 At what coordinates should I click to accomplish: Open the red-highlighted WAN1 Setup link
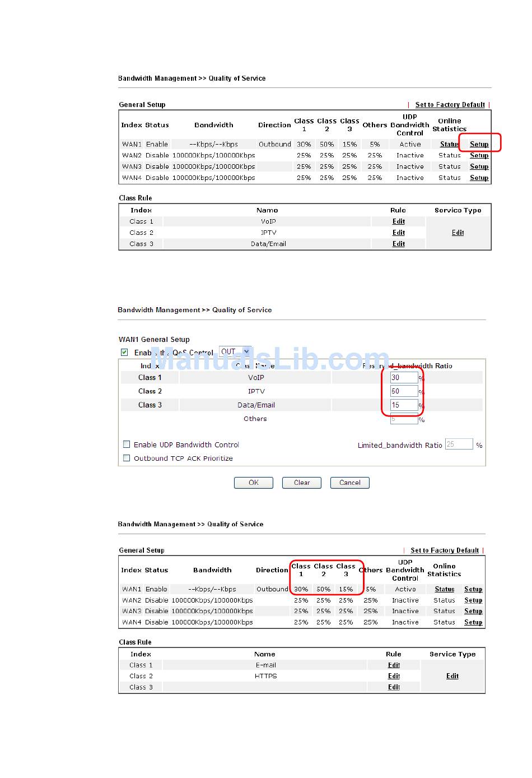coord(479,144)
